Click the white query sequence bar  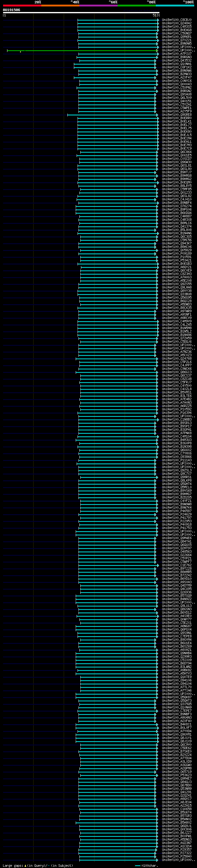pyautogui.click(x=81, y=13)
